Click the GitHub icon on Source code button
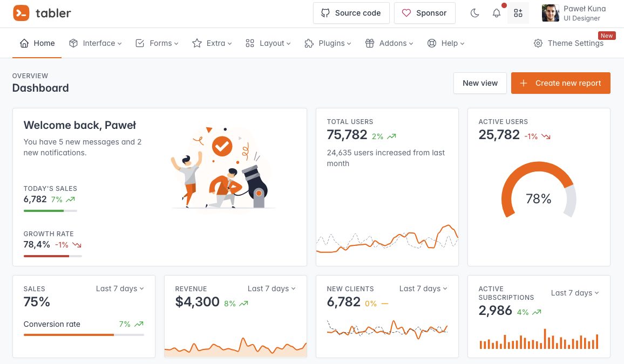Viewport: 624px width, 364px height. tap(324, 13)
